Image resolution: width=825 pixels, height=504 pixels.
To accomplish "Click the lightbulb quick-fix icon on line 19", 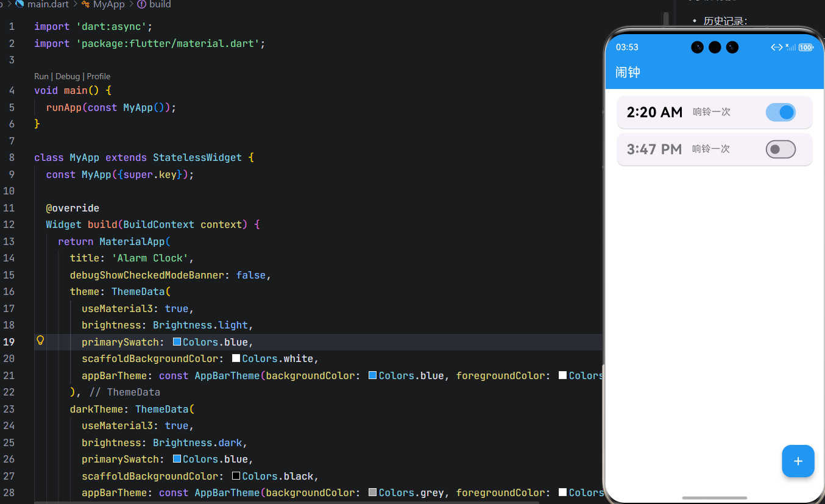I will click(41, 341).
